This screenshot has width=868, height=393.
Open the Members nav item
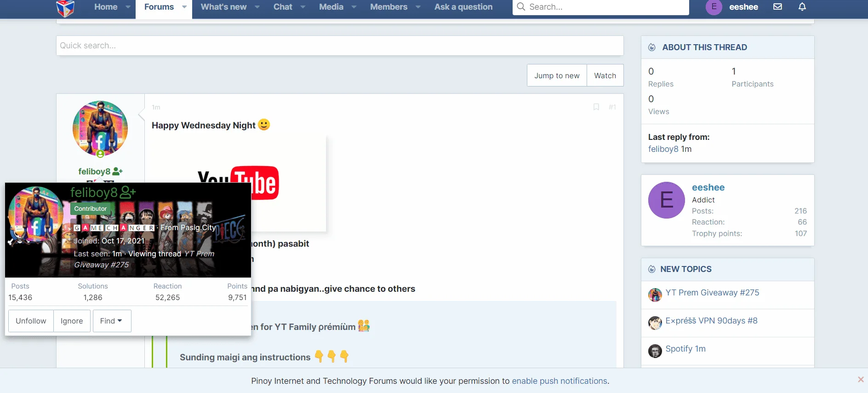388,7
